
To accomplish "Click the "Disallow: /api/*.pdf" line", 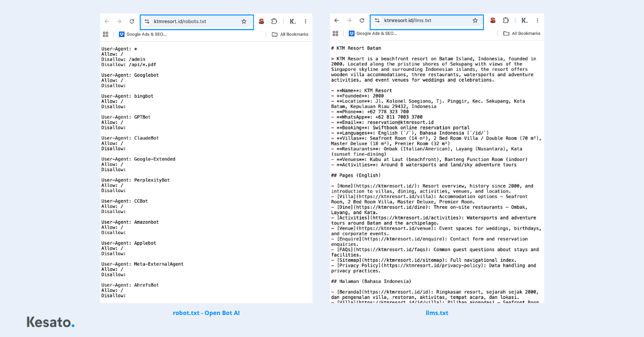I will point(129,65).
